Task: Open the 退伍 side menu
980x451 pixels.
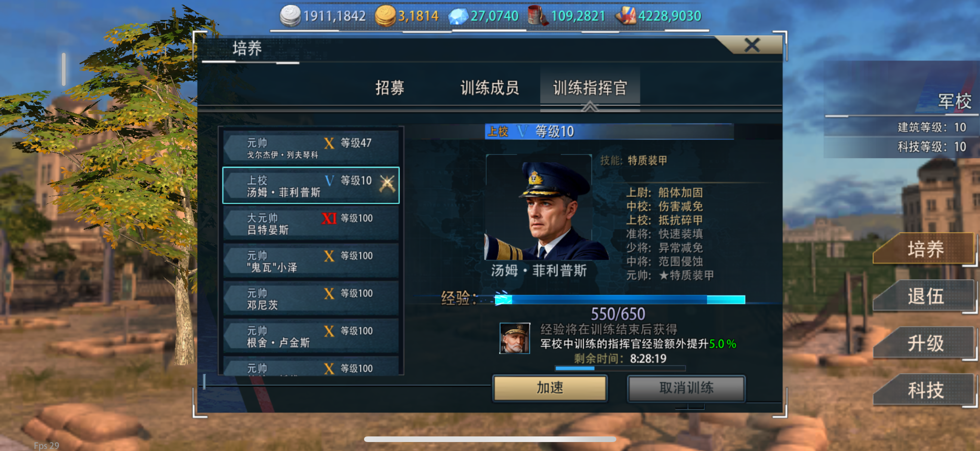Action: pos(924,297)
